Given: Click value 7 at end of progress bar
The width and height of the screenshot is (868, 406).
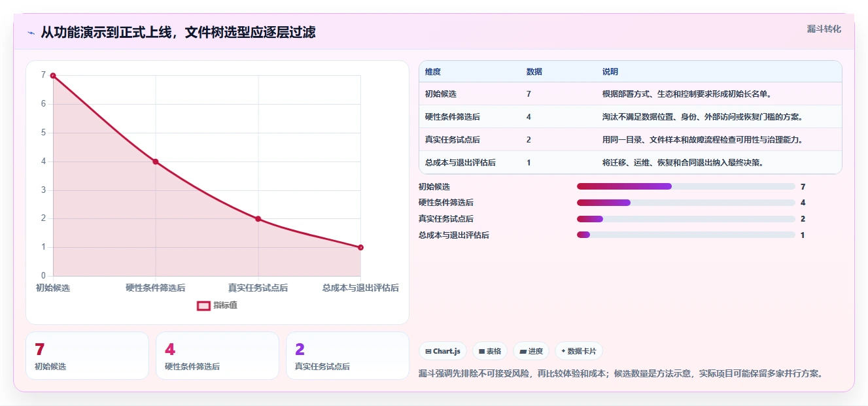Looking at the screenshot, I should point(803,187).
